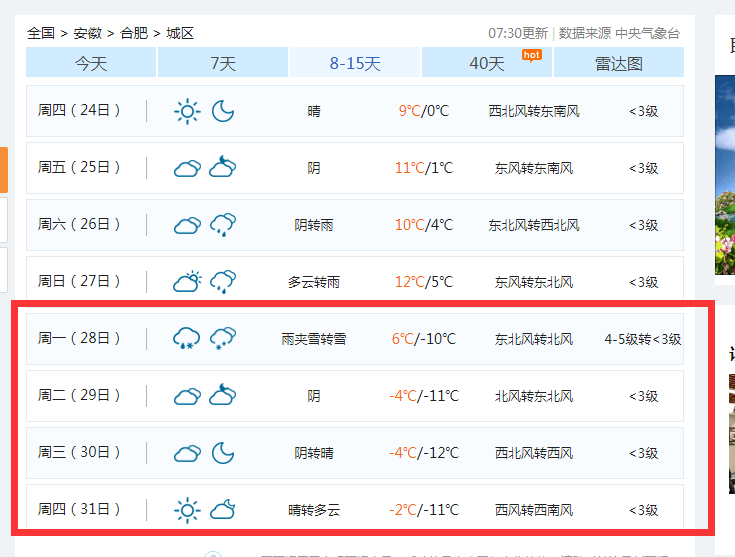Select the 周二（29日） date label
The width and height of the screenshot is (735, 557).
(79, 395)
